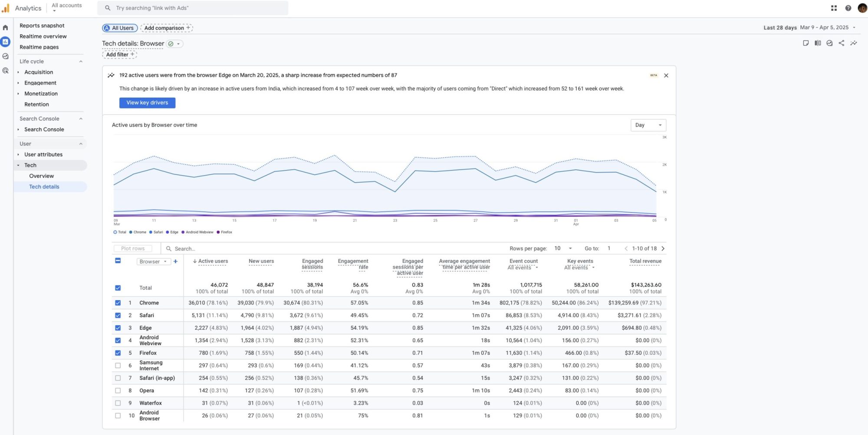
Task: Check the Samsung Internet row checkbox
Action: [118, 366]
